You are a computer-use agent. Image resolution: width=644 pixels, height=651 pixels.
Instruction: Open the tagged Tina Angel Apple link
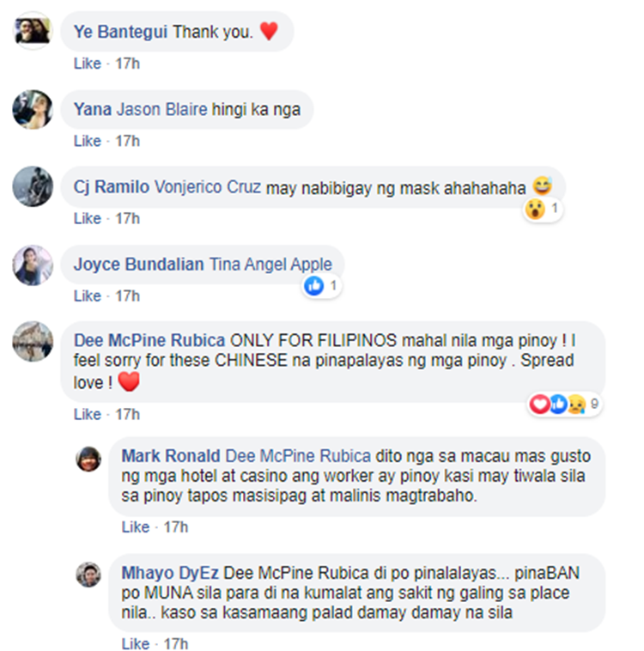click(270, 265)
